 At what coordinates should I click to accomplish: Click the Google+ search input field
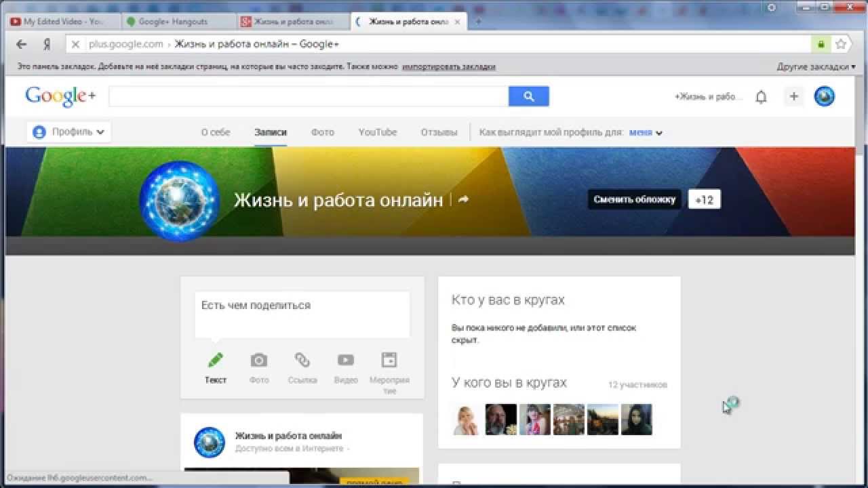[309, 96]
